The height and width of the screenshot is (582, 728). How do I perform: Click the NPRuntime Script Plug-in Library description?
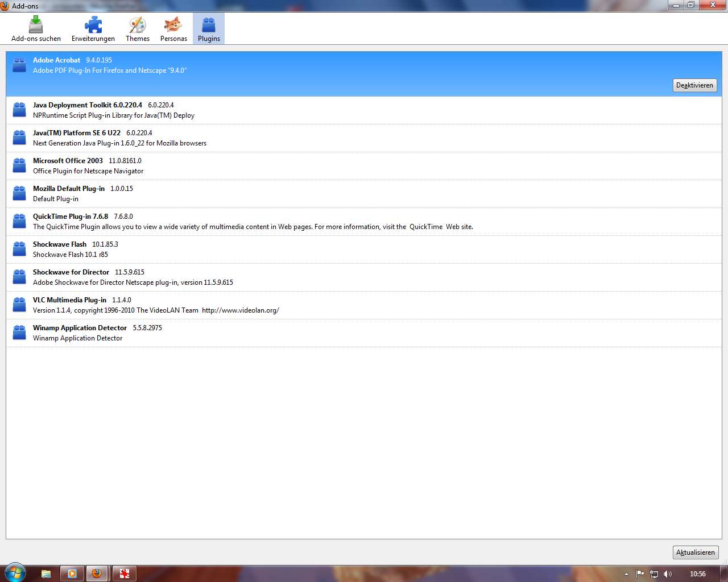click(x=114, y=115)
